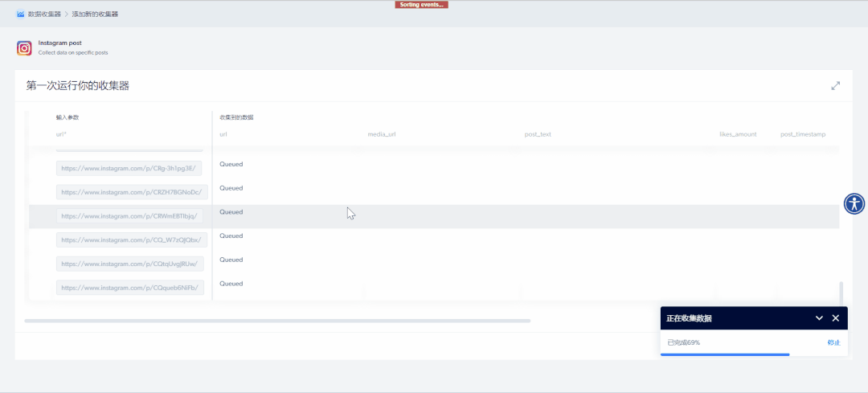Click Queued status for CRZH7BGNoDc row
868x393 pixels.
click(x=231, y=188)
